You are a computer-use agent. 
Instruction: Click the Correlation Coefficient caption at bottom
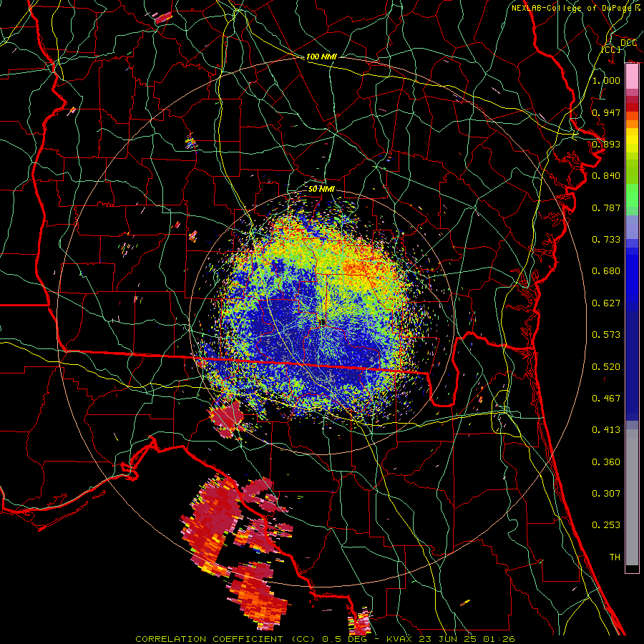tap(325, 639)
